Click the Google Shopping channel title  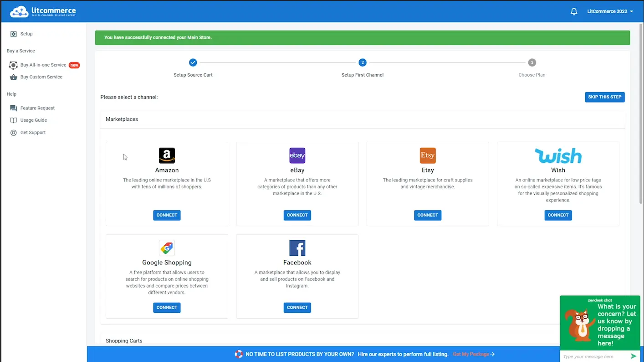tap(167, 263)
